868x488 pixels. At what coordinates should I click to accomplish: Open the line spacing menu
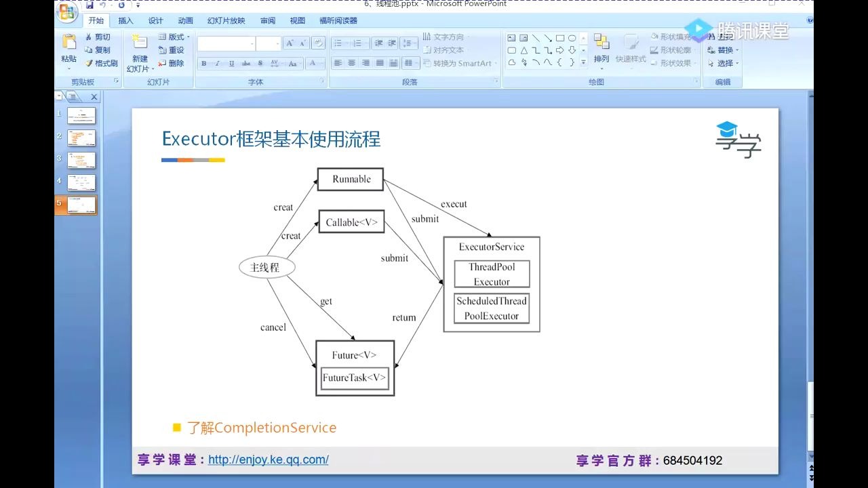click(409, 43)
